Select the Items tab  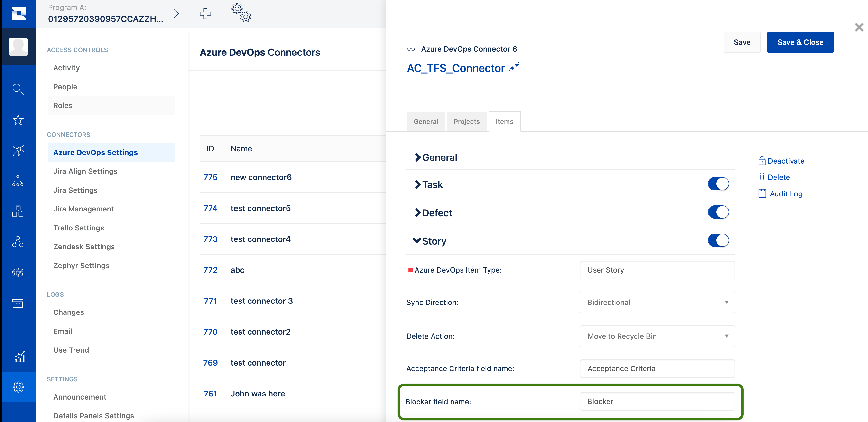click(504, 122)
